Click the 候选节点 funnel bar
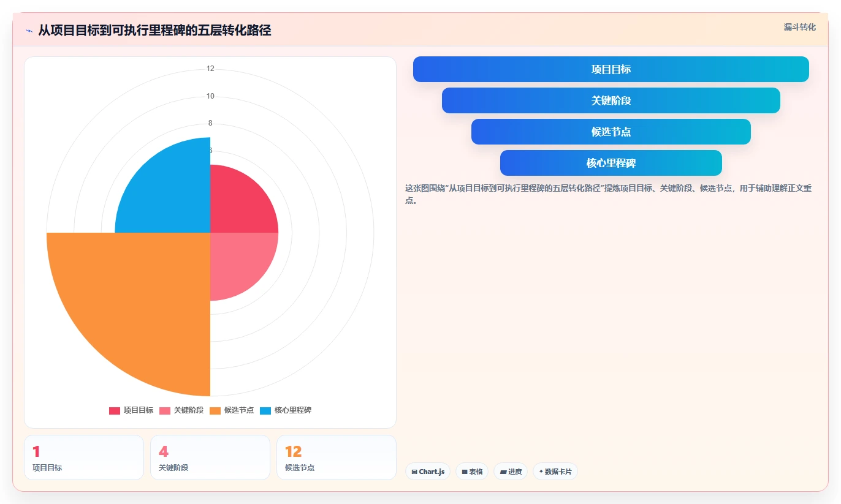The image size is (841, 504). pos(611,132)
